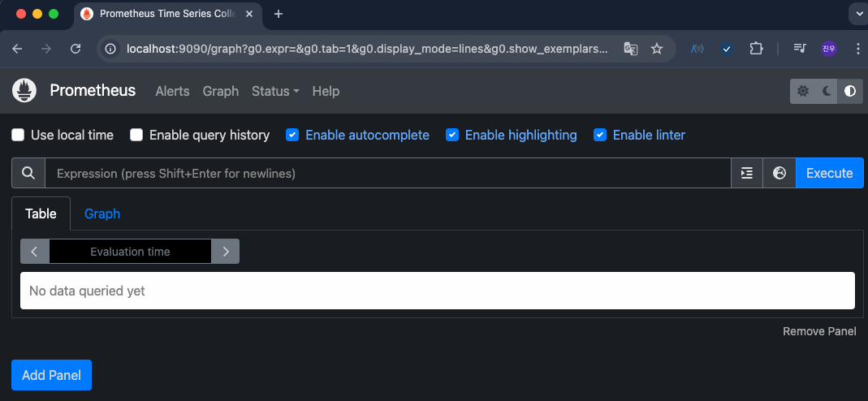Select the Table tab
The image size is (868, 401).
pos(41,213)
